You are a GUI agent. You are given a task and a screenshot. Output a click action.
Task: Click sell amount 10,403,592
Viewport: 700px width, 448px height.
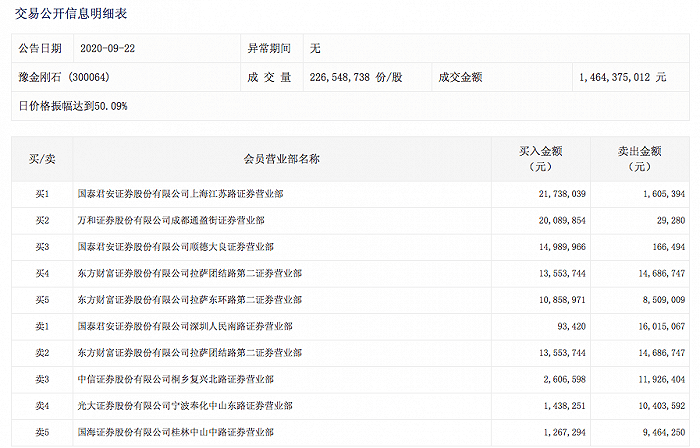tap(662, 406)
